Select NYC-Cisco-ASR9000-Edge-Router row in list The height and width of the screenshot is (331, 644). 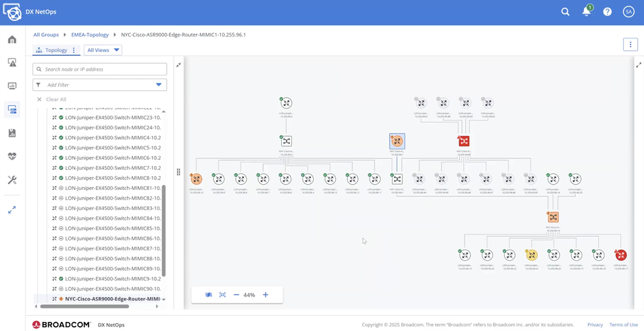[98, 299]
